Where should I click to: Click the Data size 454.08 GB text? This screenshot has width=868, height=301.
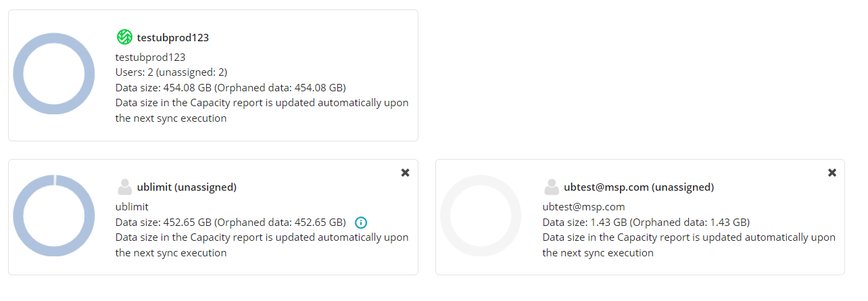pyautogui.click(x=231, y=88)
